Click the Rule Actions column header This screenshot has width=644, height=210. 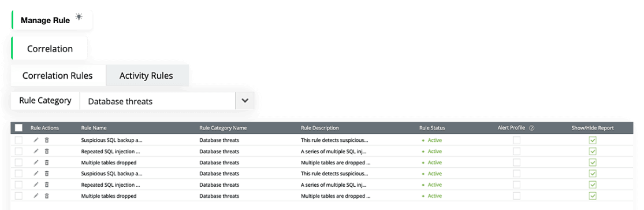tap(45, 128)
